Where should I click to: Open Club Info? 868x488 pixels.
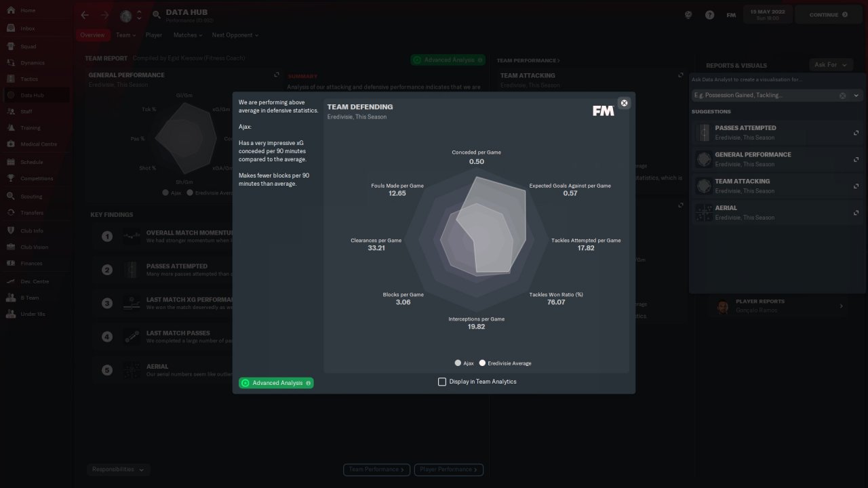click(x=35, y=231)
